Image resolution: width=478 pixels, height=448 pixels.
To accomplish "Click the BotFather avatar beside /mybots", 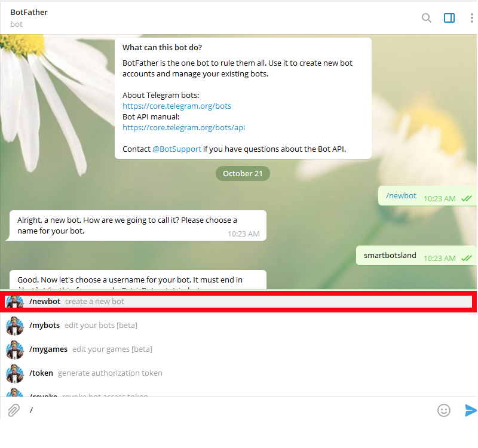I will [x=15, y=326].
